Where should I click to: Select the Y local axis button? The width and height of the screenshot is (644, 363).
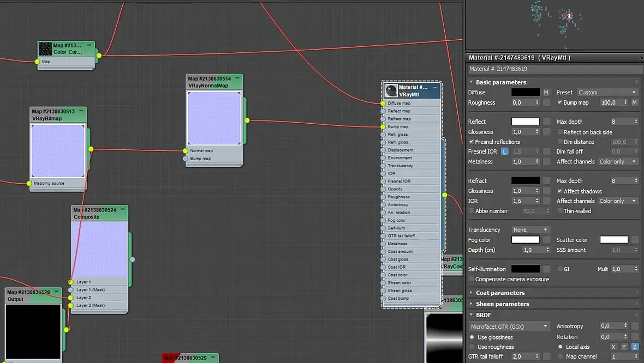[624, 347]
